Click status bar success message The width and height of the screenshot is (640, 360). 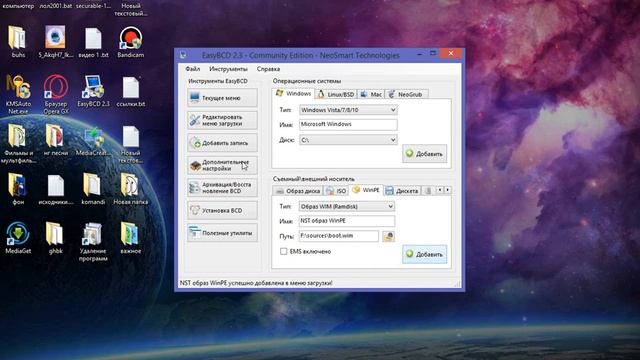click(x=256, y=283)
